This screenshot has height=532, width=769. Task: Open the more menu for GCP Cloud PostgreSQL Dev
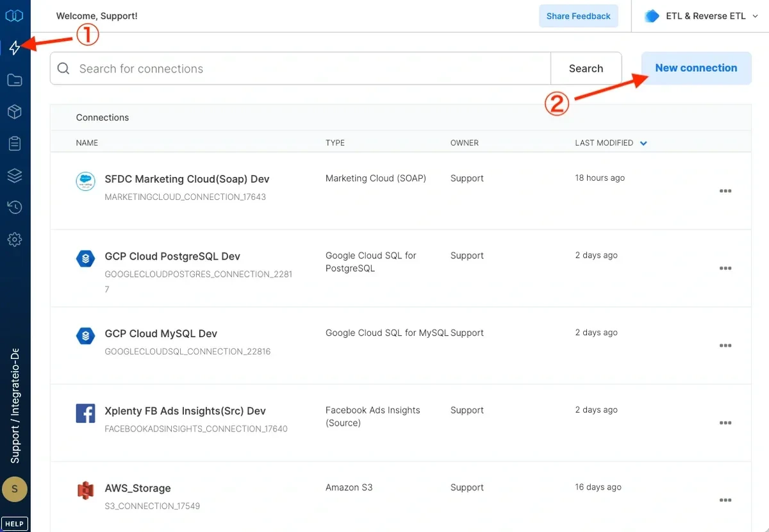[725, 269]
